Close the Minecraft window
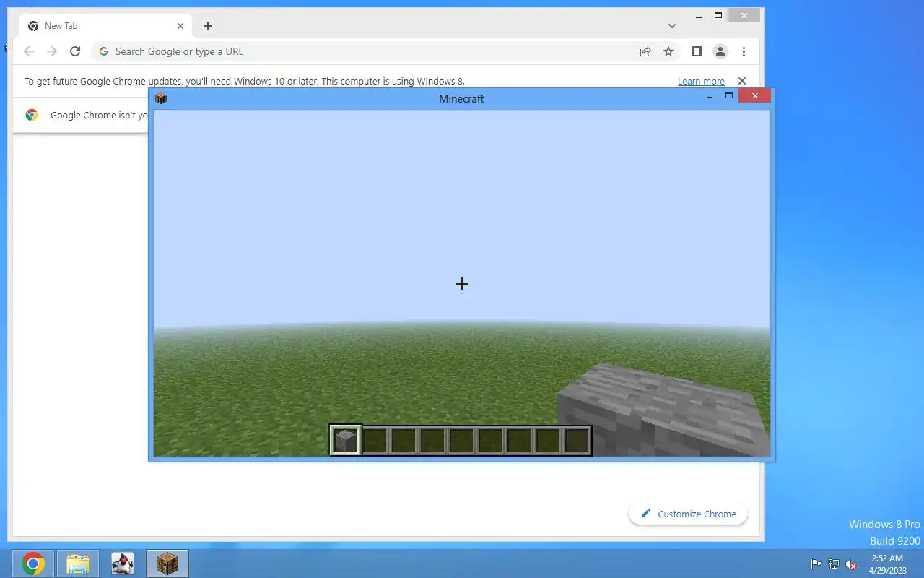 point(755,96)
